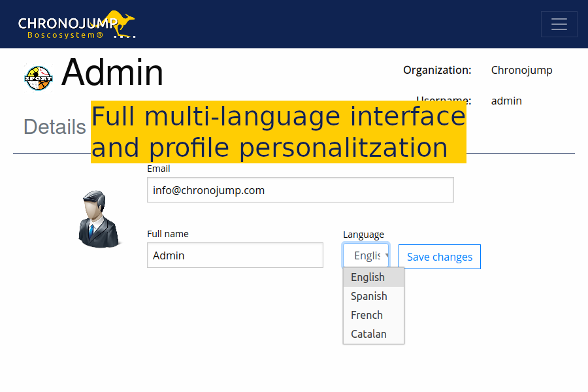Screen dimensions: 588x392
Task: Click the Full name field label
Action: [168, 234]
